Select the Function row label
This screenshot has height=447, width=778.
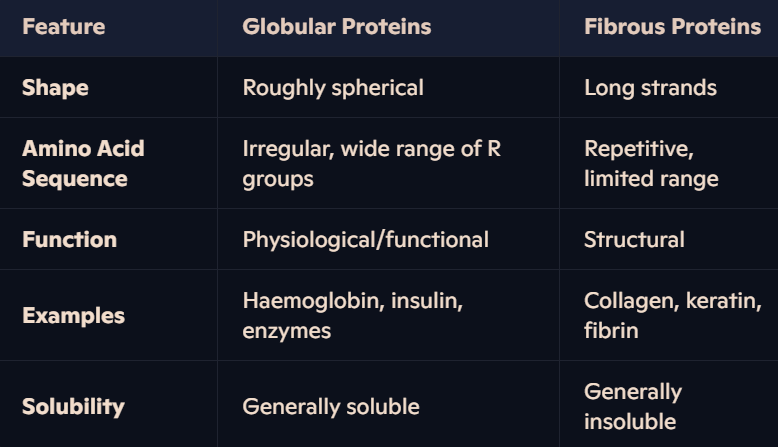(69, 240)
